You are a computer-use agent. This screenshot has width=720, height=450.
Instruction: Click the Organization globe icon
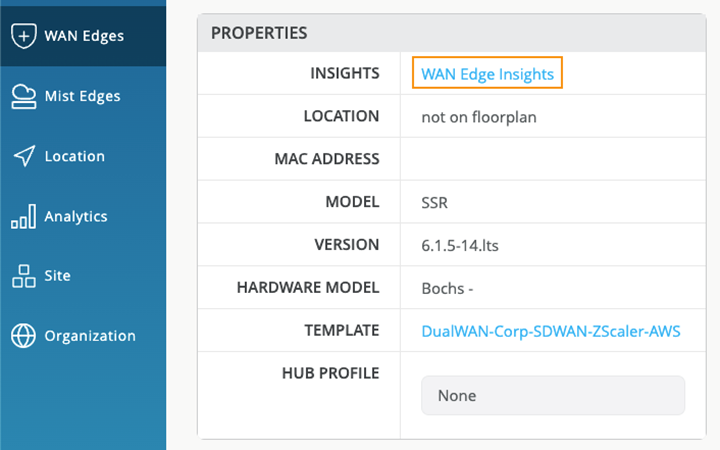click(x=23, y=336)
